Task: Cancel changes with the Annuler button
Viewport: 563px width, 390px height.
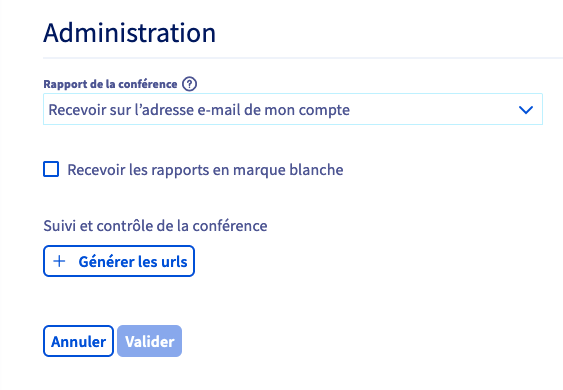Action: tap(78, 341)
